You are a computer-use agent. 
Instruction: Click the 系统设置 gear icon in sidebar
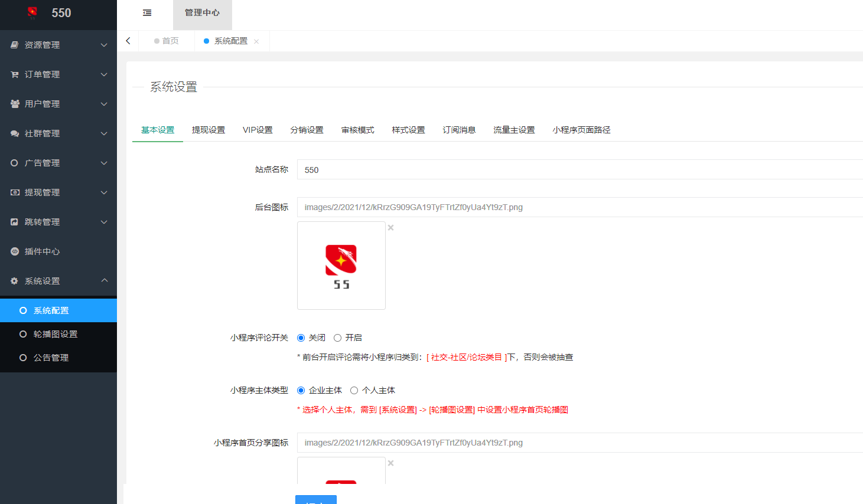click(x=14, y=280)
